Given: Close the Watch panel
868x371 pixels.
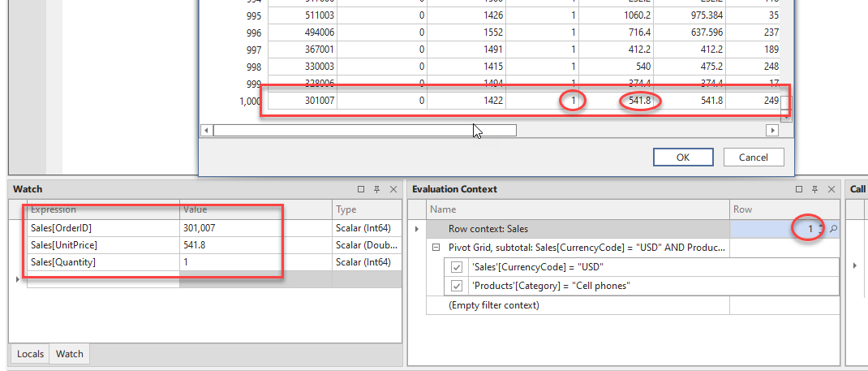Looking at the screenshot, I should pos(393,189).
